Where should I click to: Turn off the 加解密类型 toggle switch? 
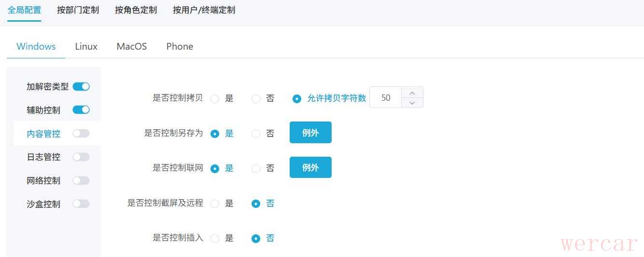tap(81, 87)
